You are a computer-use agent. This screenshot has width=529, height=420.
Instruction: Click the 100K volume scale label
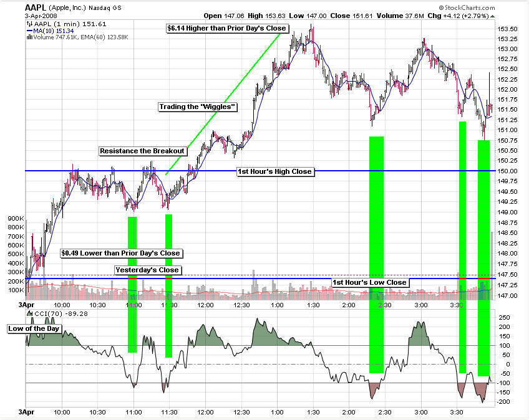[16, 290]
